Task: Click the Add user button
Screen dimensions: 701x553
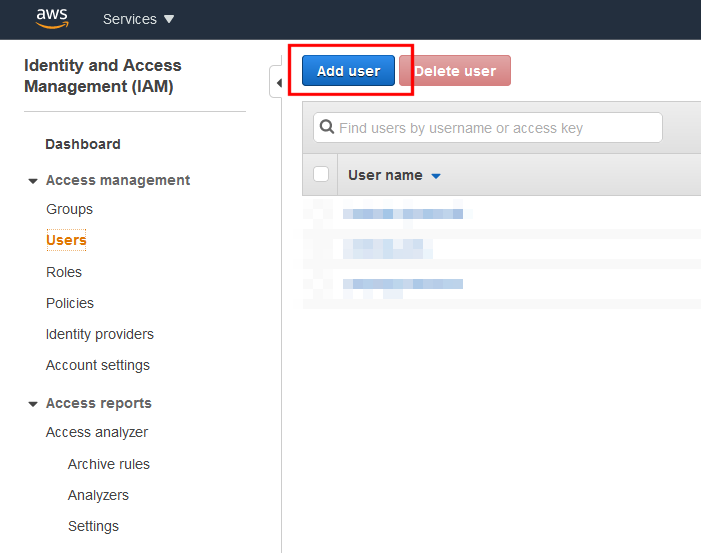Action: [348, 71]
